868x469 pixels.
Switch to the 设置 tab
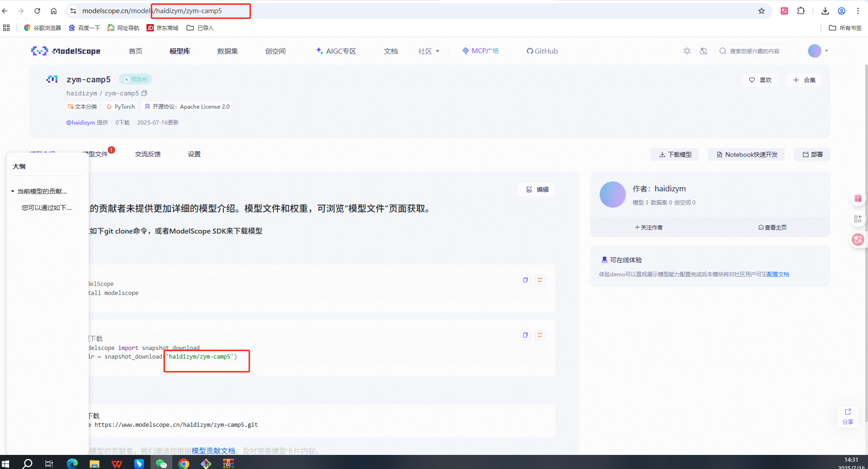[194, 154]
